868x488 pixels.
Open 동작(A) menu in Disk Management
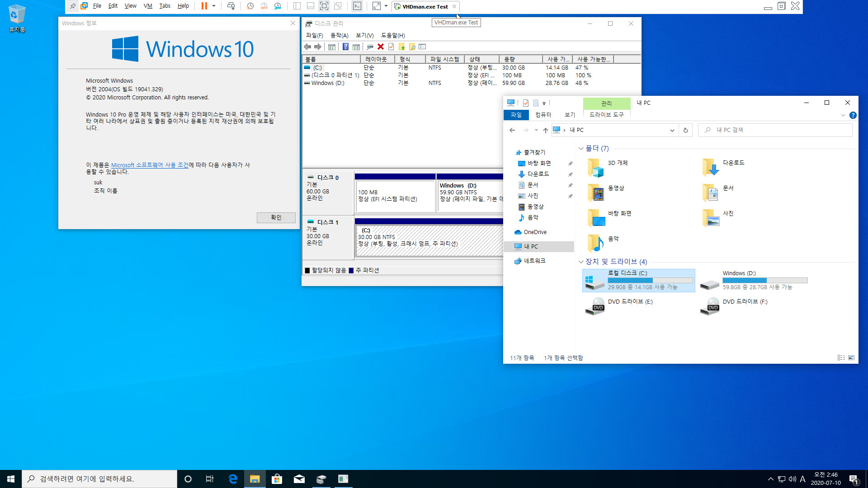[x=340, y=35]
